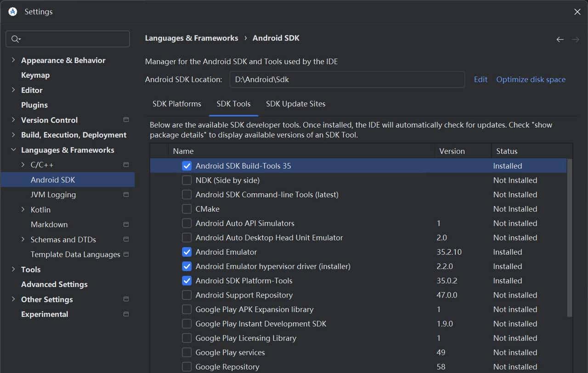This screenshot has width=588, height=373.
Task: Click project-level icon beside Markdown
Action: [x=126, y=224]
